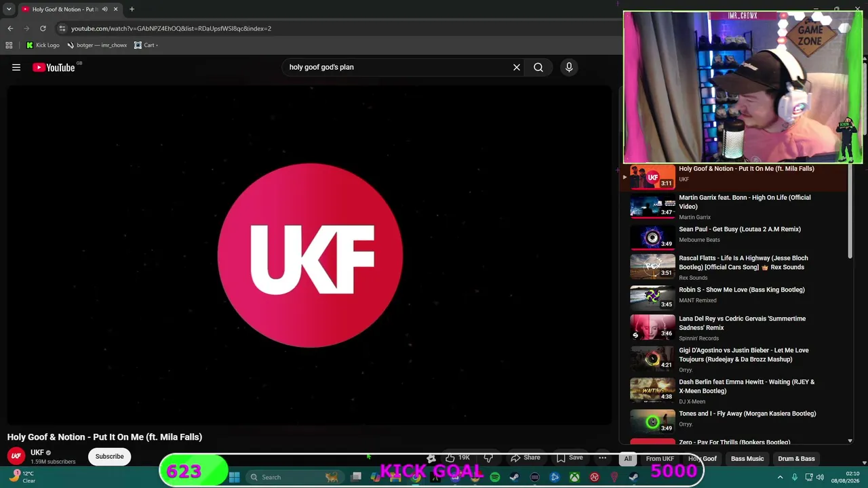Select the All filter chip
Screen dimensions: 868x488
tap(628, 459)
